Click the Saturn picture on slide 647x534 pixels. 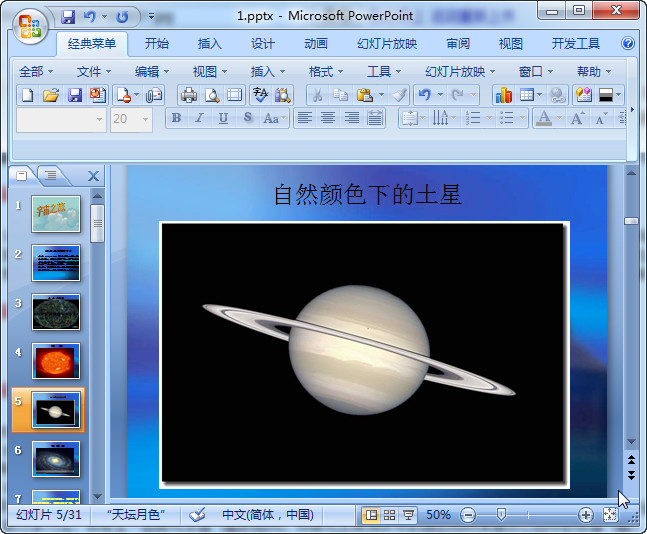pos(364,355)
